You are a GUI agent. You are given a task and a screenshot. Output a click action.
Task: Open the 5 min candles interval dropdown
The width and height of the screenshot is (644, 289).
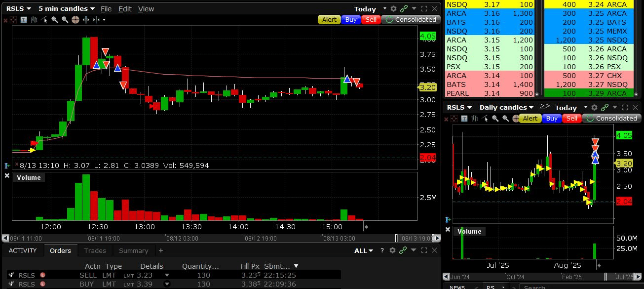pyautogui.click(x=67, y=8)
